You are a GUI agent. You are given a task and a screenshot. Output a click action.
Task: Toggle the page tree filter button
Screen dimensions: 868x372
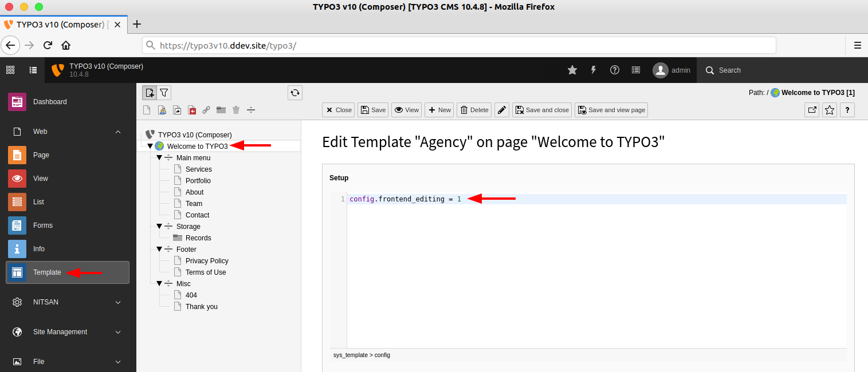164,93
